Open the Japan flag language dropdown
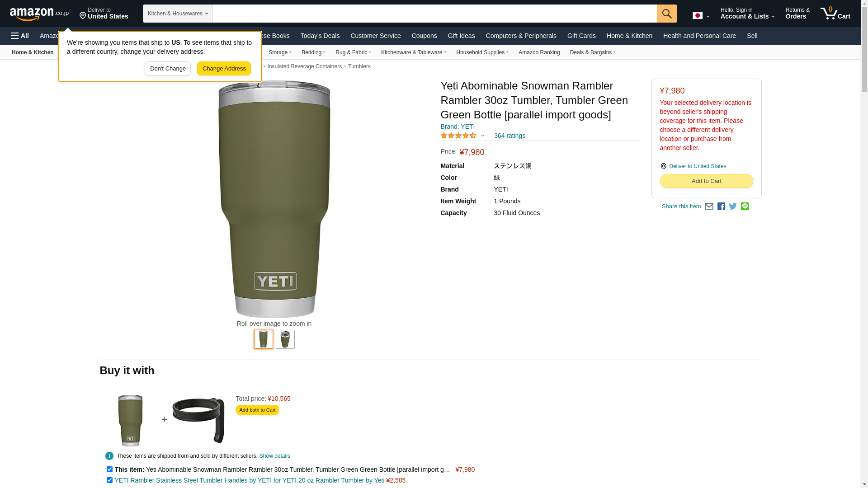Screen dimensions: 868x488 point(701,16)
